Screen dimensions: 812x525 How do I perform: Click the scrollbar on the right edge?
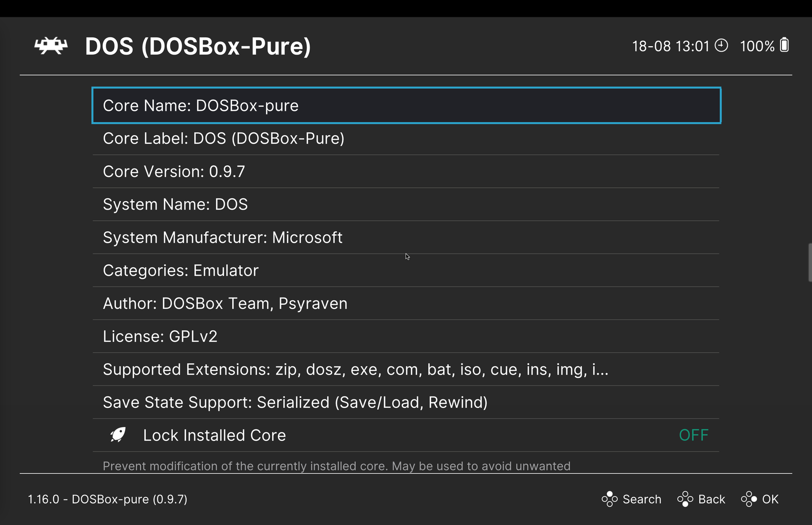[x=809, y=261]
